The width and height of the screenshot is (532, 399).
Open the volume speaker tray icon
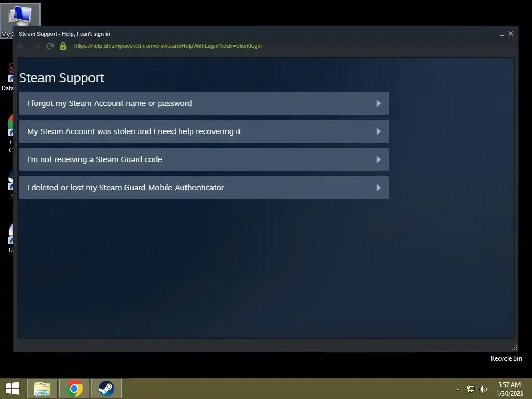(483, 389)
